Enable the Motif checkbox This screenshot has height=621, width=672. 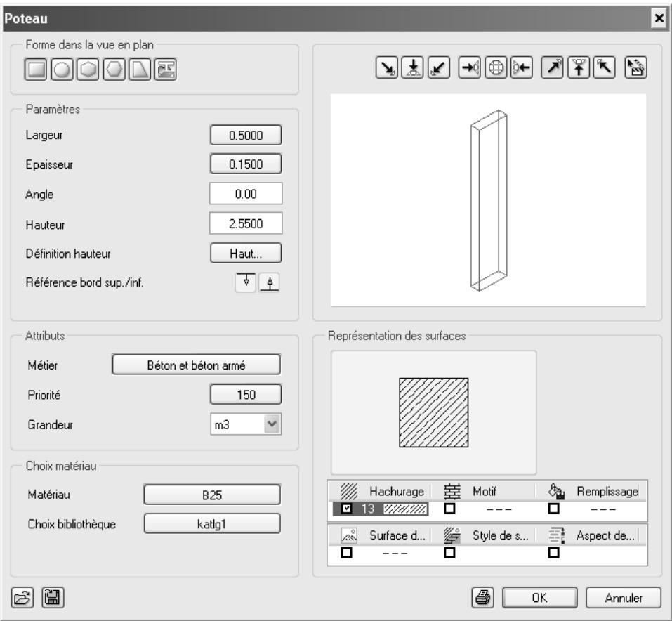(x=449, y=509)
